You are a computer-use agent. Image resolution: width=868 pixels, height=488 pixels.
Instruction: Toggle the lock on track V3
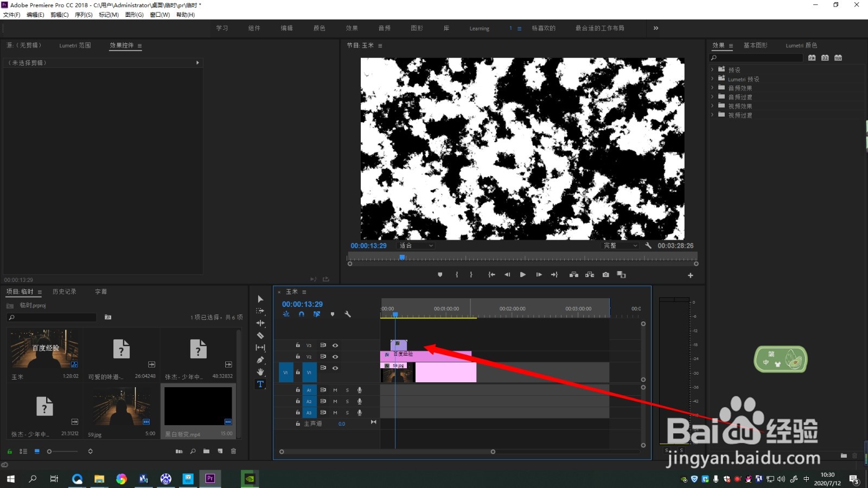pos(298,345)
